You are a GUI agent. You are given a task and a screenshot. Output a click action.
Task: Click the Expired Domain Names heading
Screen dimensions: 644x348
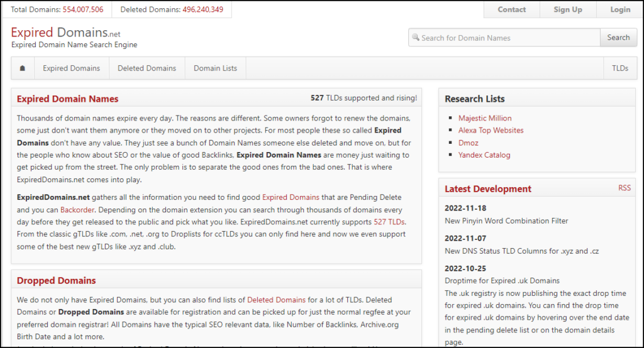[x=68, y=99]
